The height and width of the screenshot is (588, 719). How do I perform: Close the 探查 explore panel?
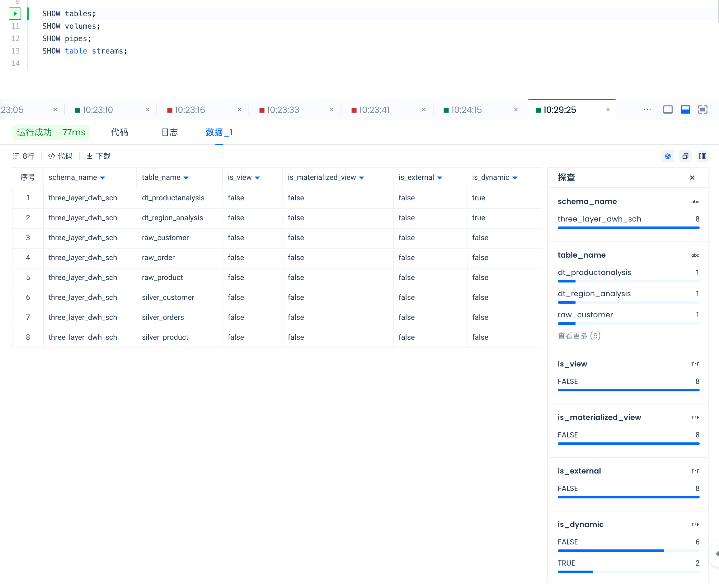point(692,178)
